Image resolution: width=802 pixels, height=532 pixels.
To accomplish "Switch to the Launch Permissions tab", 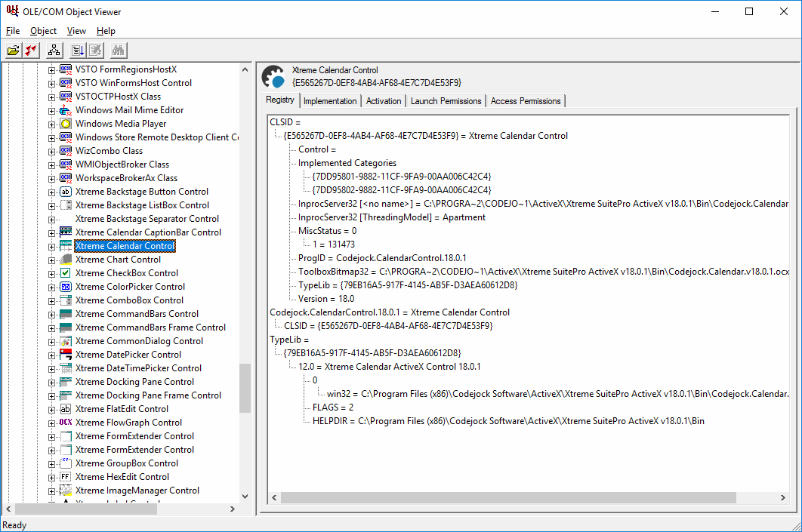I will coord(446,101).
